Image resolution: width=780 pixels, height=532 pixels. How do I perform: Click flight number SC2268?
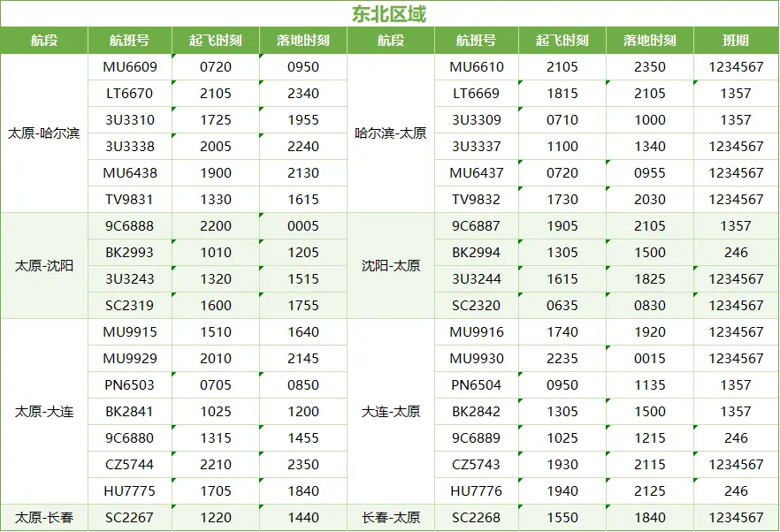[477, 518]
